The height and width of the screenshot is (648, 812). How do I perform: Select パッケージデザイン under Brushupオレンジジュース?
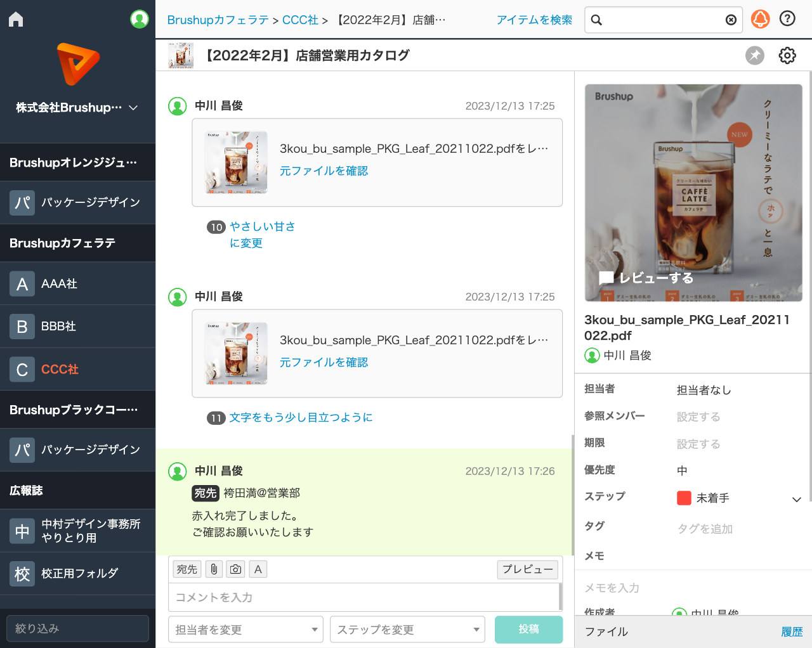(77, 202)
